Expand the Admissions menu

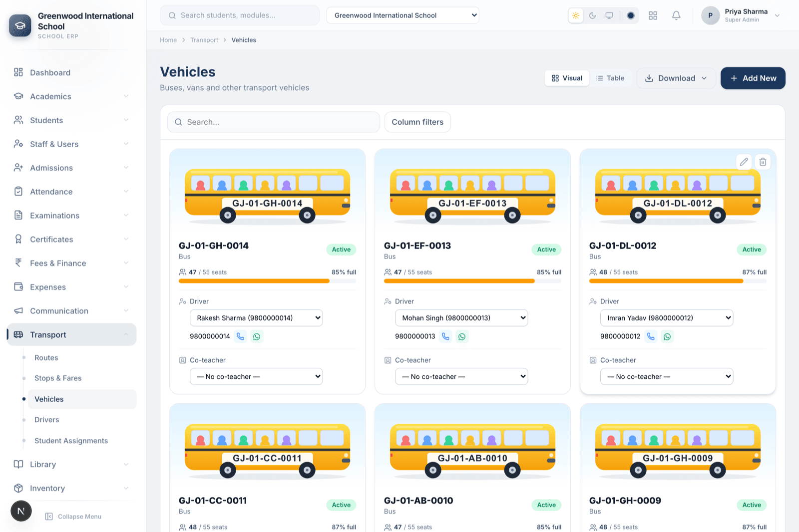pos(71,168)
